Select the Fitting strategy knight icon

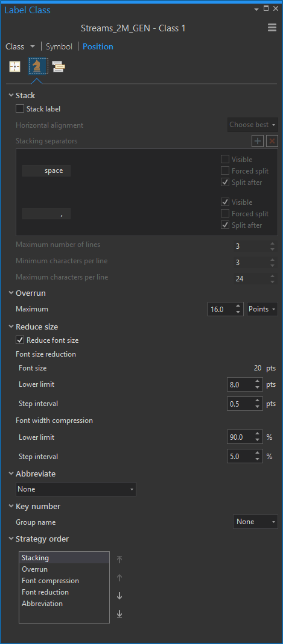pos(37,66)
